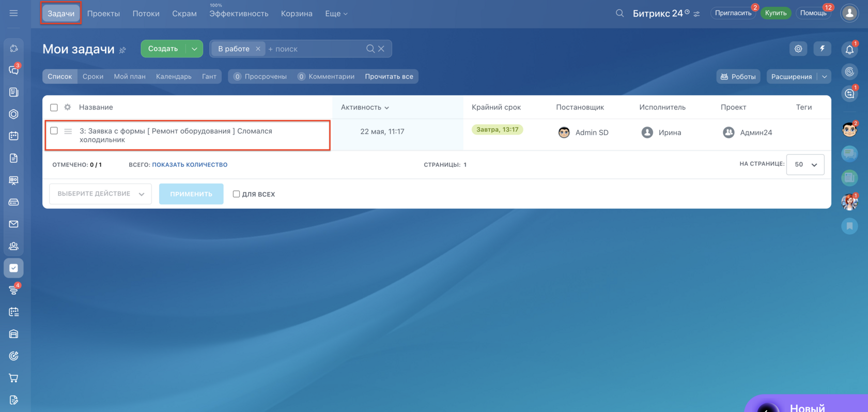Select the tasks checkmark icon in sidebar
The height and width of the screenshot is (412, 868).
click(x=14, y=268)
